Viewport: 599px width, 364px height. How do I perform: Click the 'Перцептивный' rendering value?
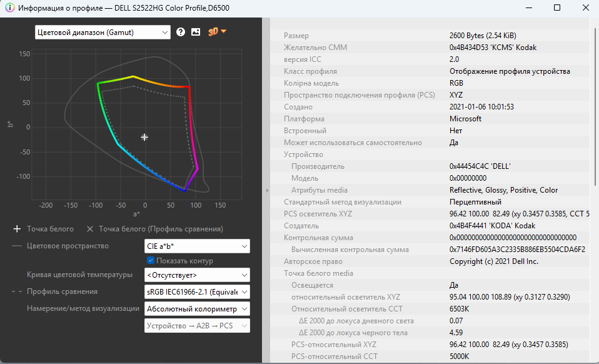coord(475,201)
